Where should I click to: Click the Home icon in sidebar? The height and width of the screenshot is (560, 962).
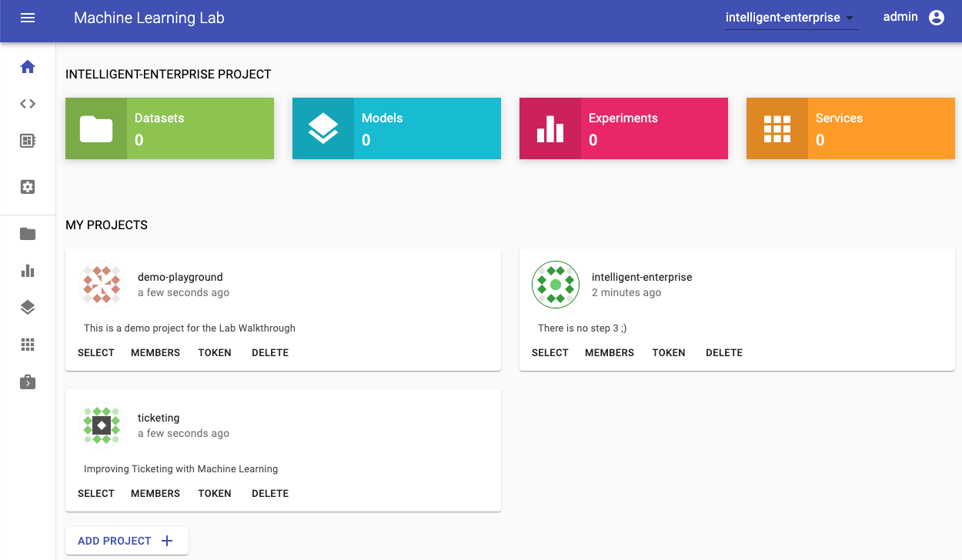tap(28, 67)
